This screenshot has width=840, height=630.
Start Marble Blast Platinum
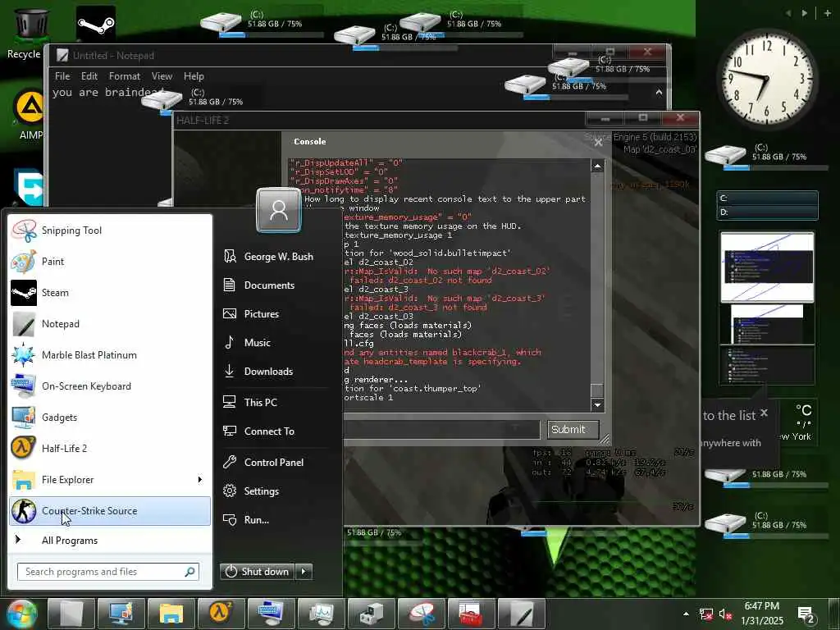point(110,354)
